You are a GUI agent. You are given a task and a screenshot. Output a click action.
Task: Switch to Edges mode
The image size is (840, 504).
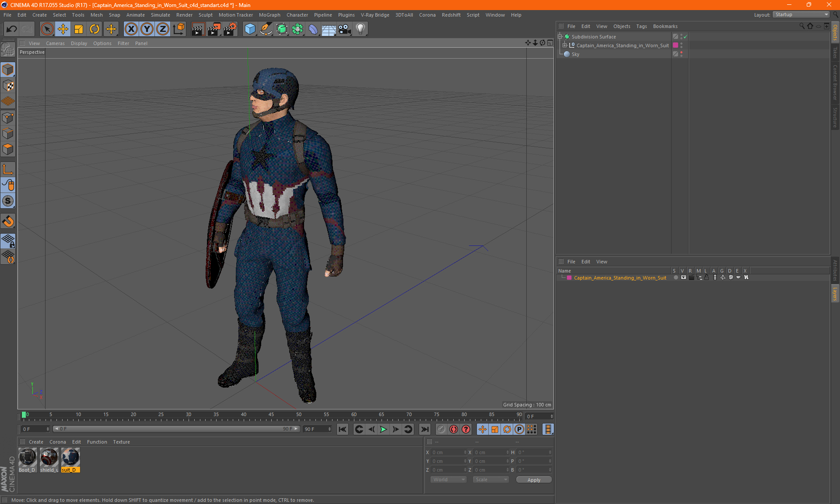point(8,133)
